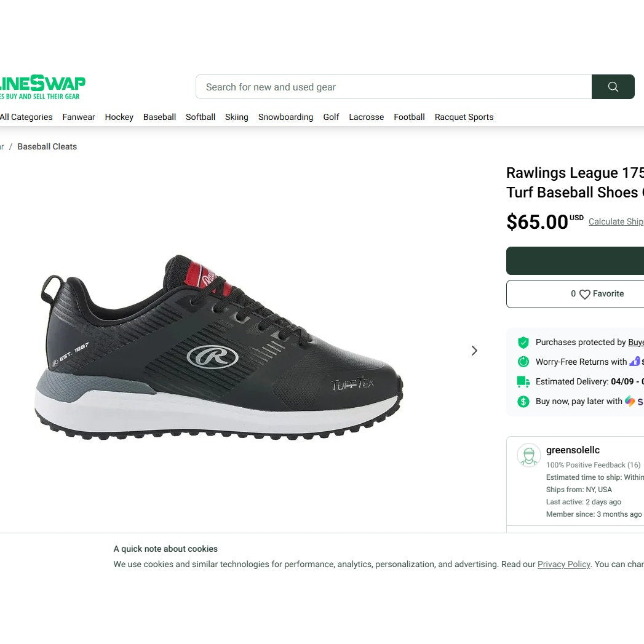Screen dimensions: 644x644
Task: Click the search for gear input field
Action: tap(394, 87)
